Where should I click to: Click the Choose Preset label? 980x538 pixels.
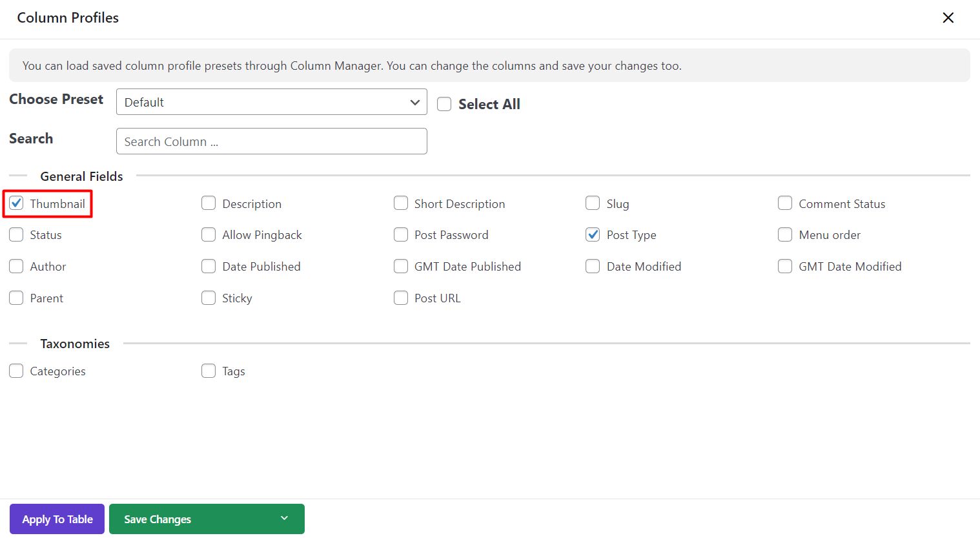[56, 99]
